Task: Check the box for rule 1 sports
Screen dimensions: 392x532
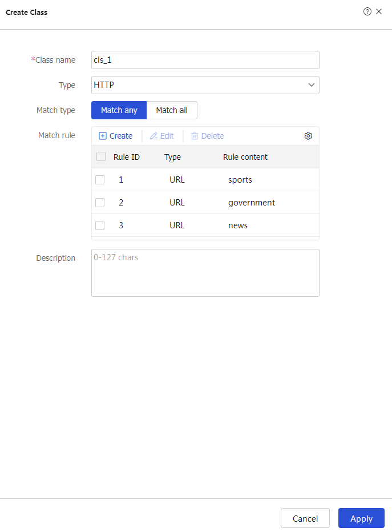Action: click(100, 180)
